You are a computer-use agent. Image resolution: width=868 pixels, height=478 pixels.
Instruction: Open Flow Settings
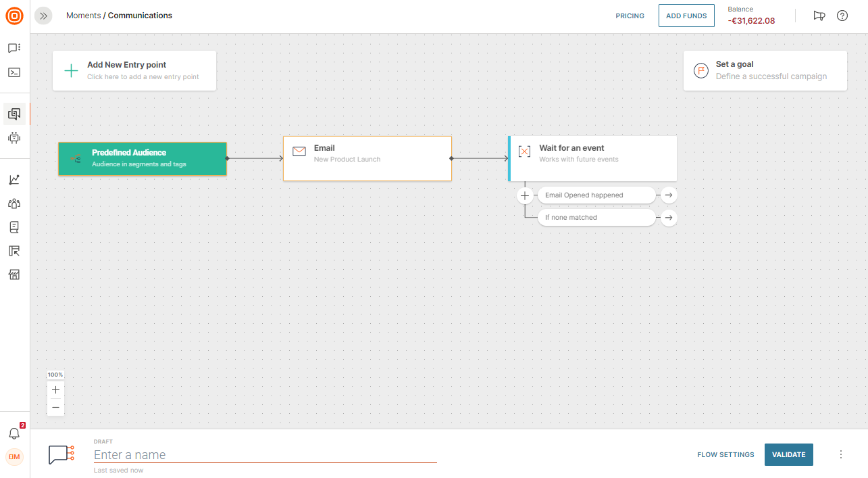pos(725,455)
